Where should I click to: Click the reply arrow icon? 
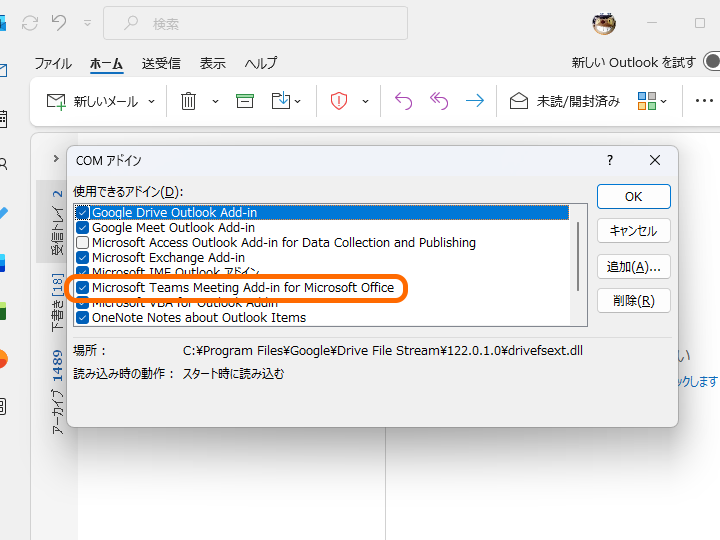[404, 101]
